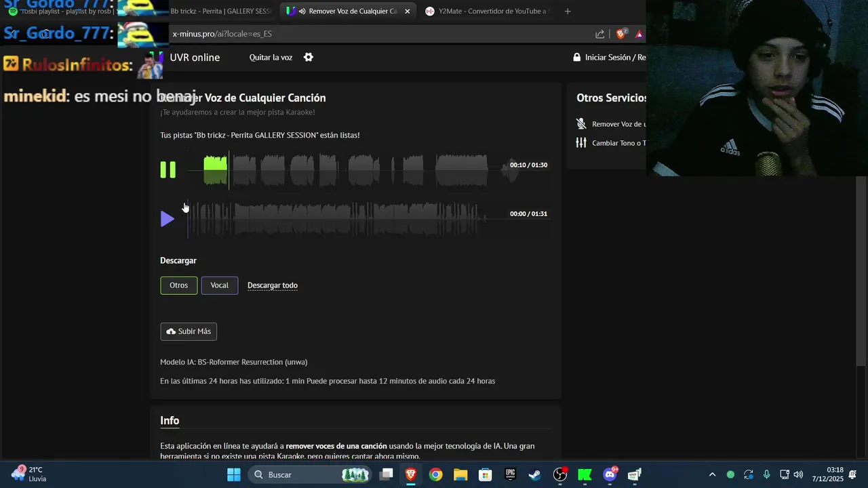Image resolution: width=868 pixels, height=488 pixels.
Task: Click cloud upload icon on Subir Más
Action: point(171,331)
